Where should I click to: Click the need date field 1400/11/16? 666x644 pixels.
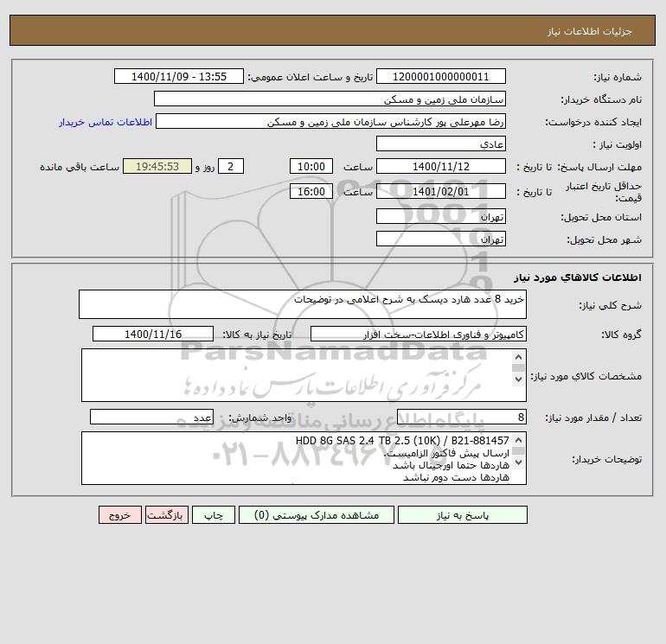point(153,334)
